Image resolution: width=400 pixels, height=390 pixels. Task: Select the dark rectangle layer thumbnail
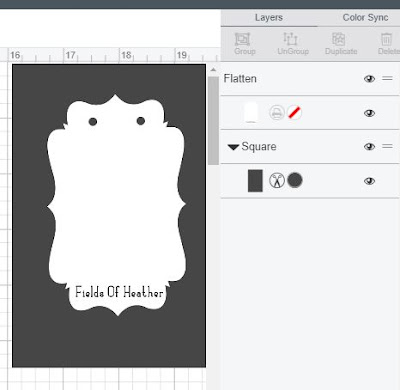coord(255,181)
